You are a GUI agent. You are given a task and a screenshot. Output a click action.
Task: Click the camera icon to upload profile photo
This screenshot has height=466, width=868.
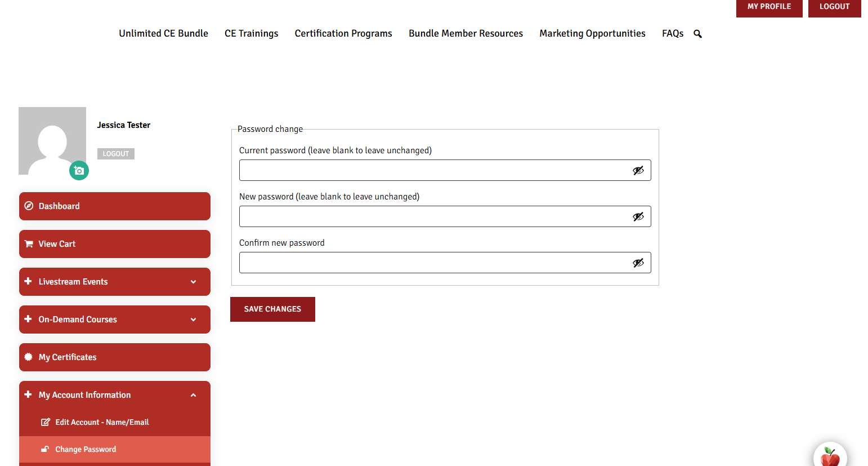(79, 171)
